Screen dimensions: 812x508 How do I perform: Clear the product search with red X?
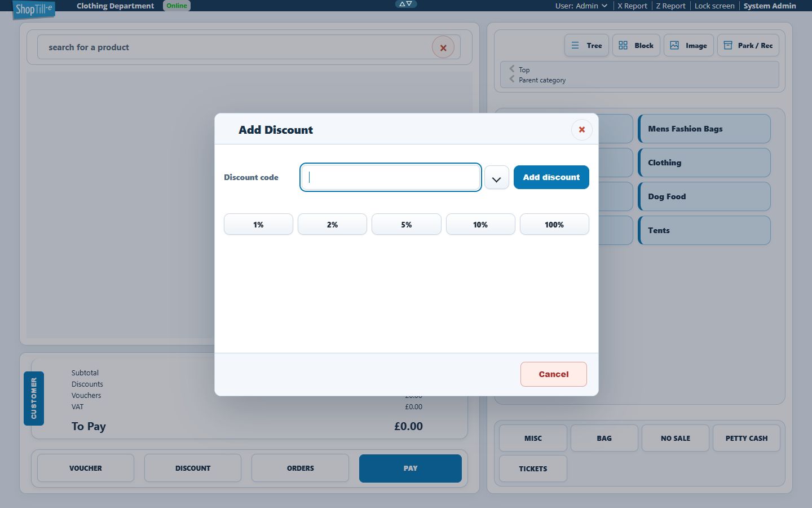point(443,47)
